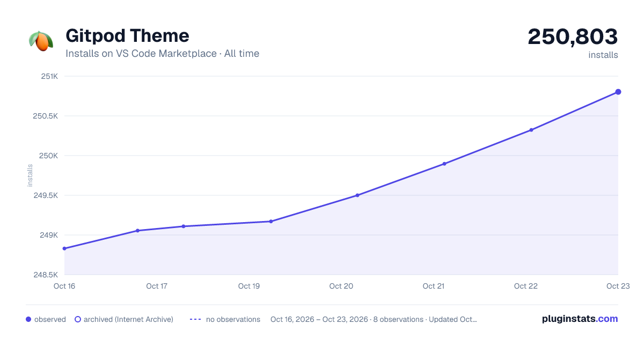Click the 'observed' legend label
The width and height of the screenshot is (644, 338).
50,319
